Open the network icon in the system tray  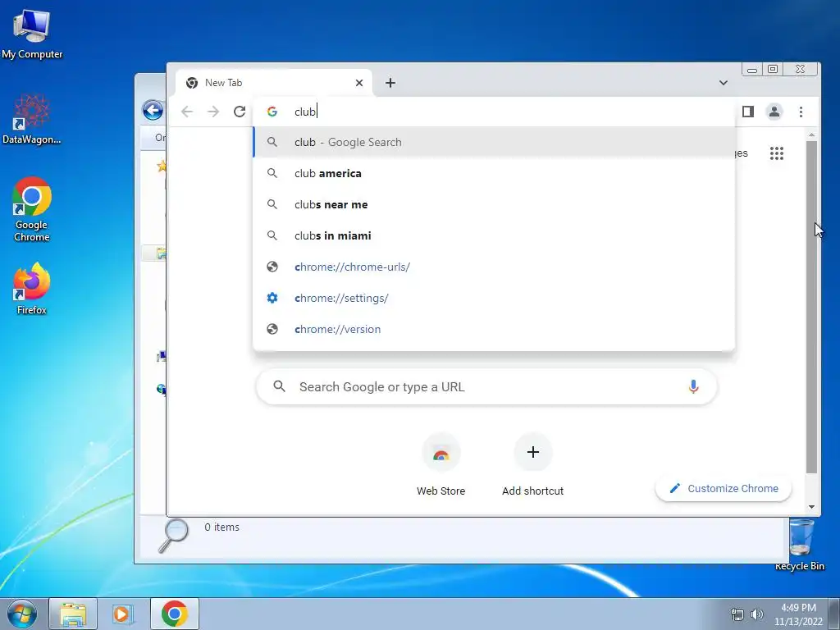(x=737, y=614)
